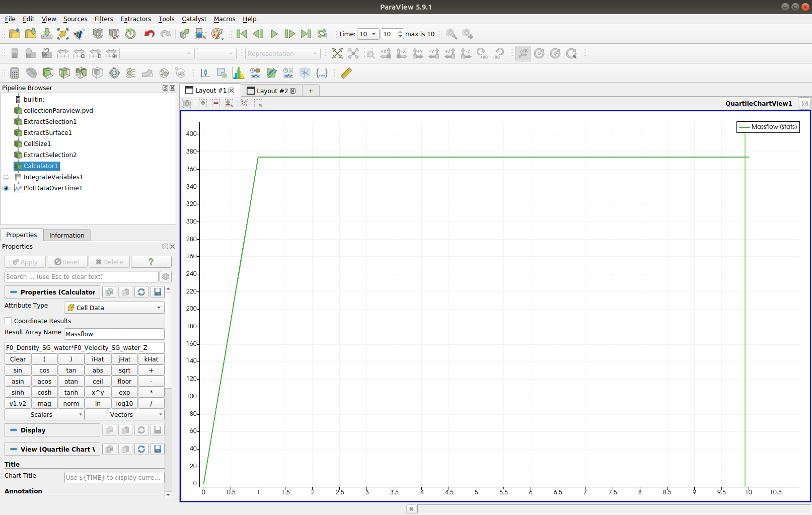
Task: Step back one frame
Action: point(258,34)
